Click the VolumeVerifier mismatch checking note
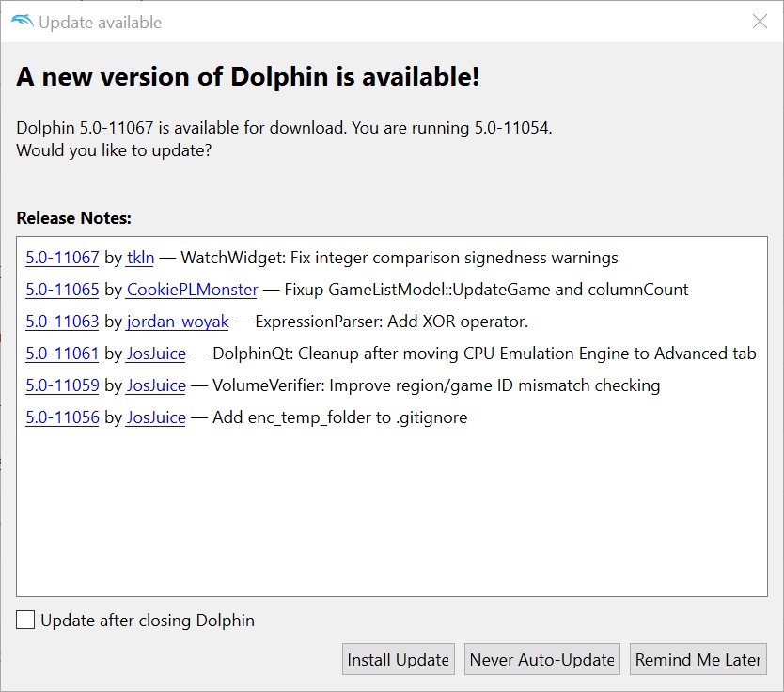This screenshot has height=692, width=784. coord(436,385)
